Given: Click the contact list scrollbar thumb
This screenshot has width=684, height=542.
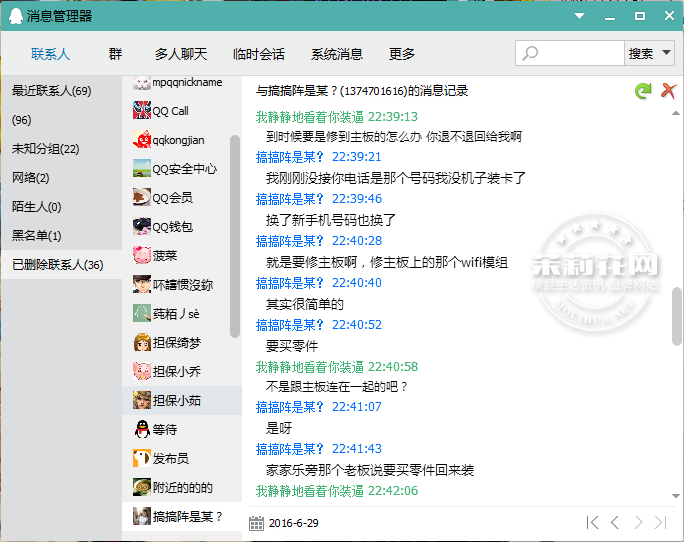Looking at the screenshot, I should 235,236.
